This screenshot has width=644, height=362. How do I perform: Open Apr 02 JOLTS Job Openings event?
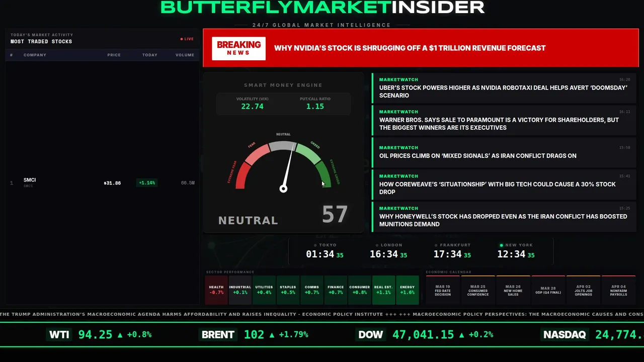click(x=584, y=290)
